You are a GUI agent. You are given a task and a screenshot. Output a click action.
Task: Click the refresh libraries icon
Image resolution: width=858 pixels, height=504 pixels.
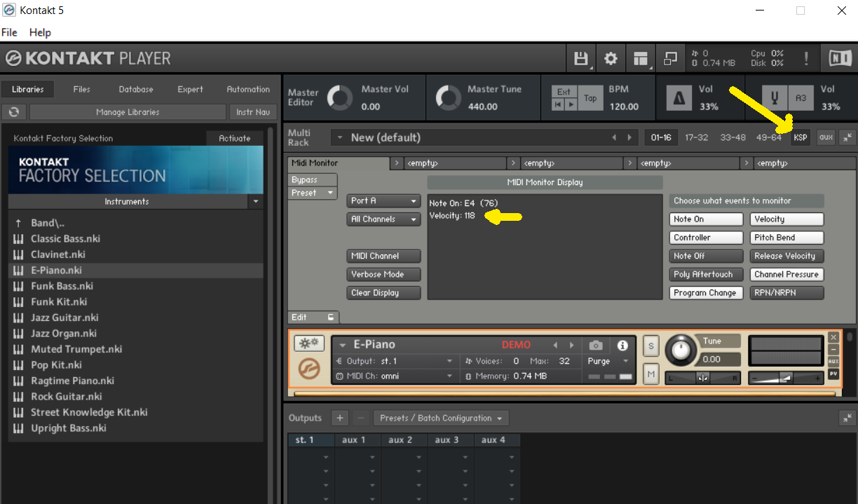click(x=13, y=112)
